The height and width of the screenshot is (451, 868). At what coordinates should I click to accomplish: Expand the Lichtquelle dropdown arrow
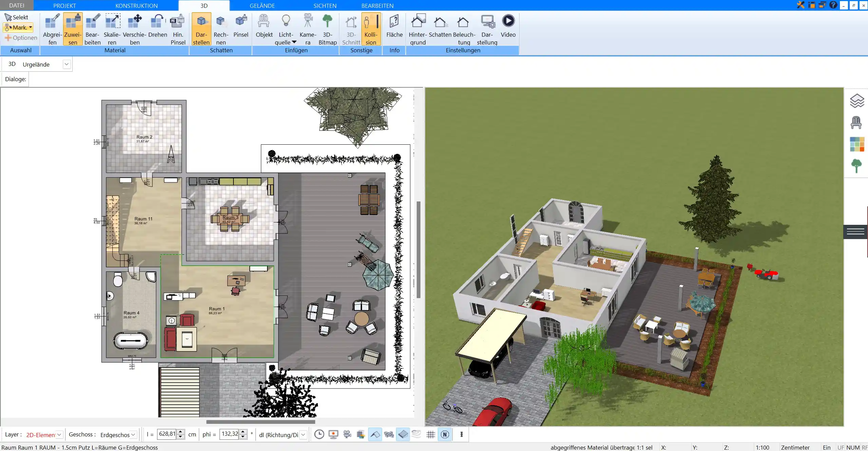pyautogui.click(x=294, y=42)
